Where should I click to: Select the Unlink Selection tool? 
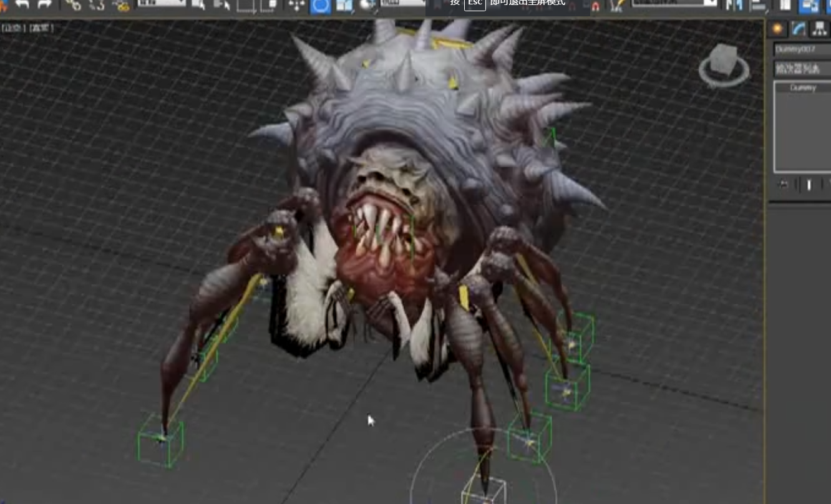(x=97, y=6)
